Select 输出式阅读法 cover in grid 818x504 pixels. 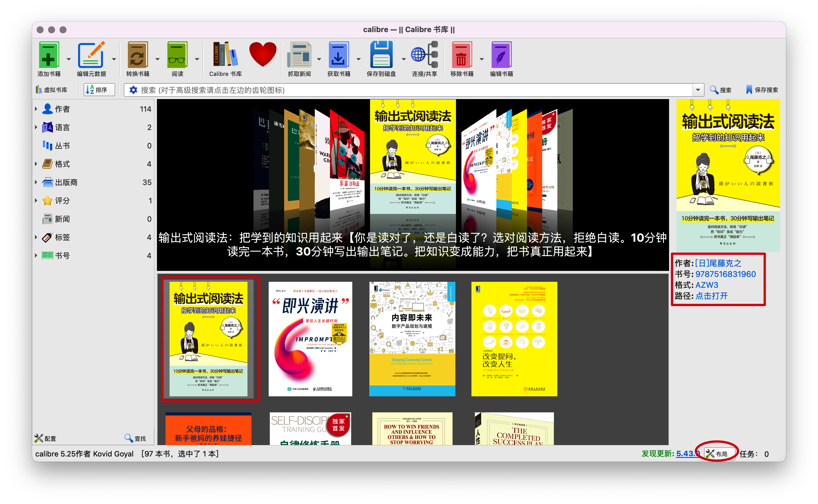coord(208,339)
